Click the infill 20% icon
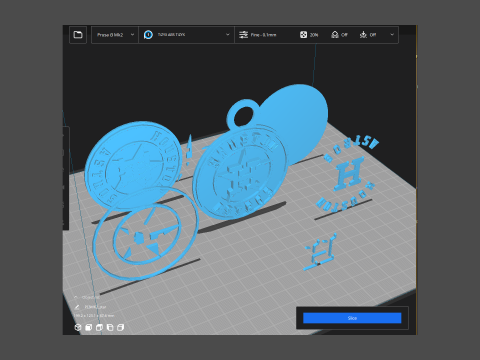The width and height of the screenshot is (480, 360). pyautogui.click(x=303, y=35)
